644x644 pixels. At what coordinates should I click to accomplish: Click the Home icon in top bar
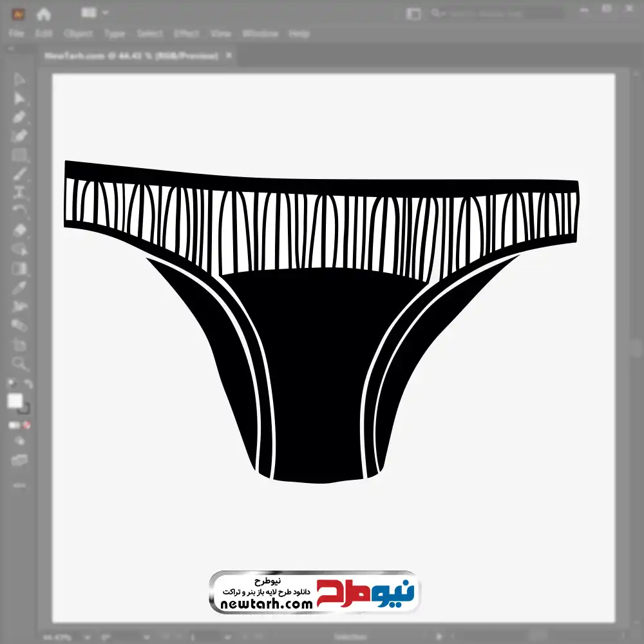(x=44, y=14)
